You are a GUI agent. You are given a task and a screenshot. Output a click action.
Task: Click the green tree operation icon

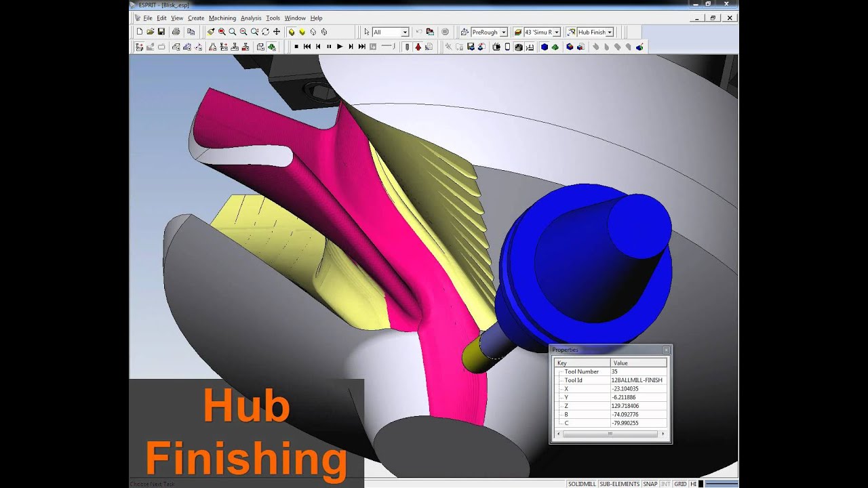tap(272, 47)
